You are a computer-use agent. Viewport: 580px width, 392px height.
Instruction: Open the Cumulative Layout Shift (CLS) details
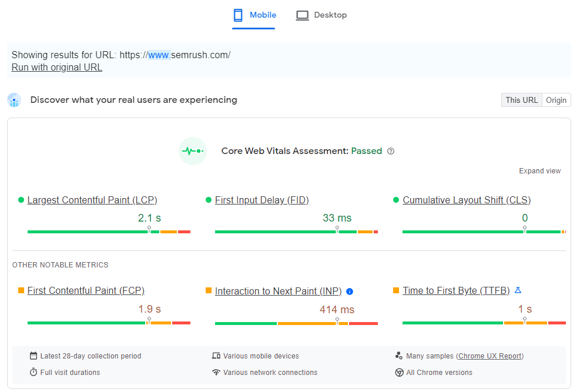click(467, 200)
